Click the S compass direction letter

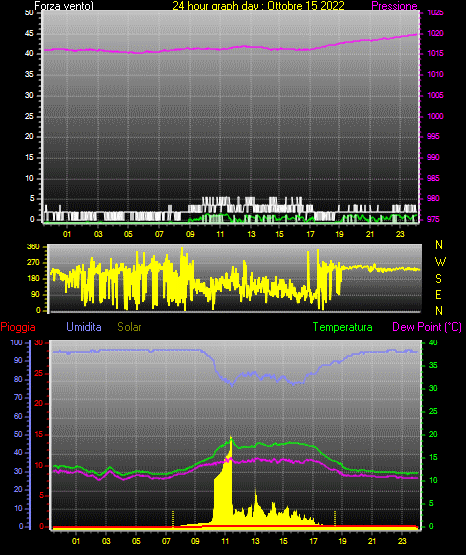pos(438,279)
